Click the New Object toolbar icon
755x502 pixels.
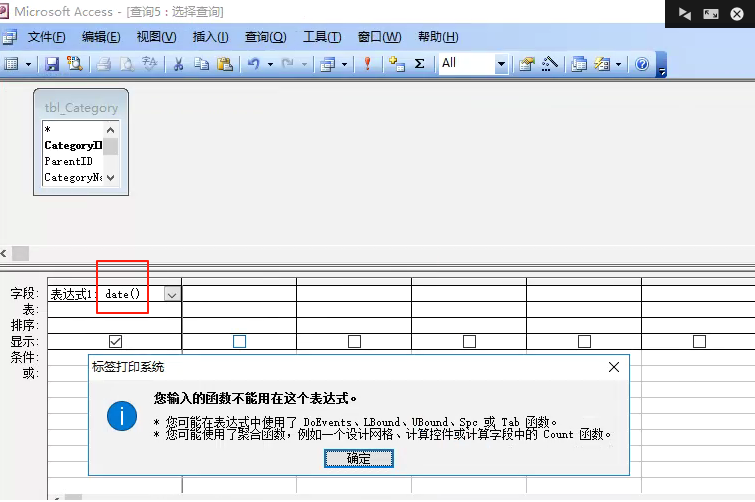click(x=602, y=64)
